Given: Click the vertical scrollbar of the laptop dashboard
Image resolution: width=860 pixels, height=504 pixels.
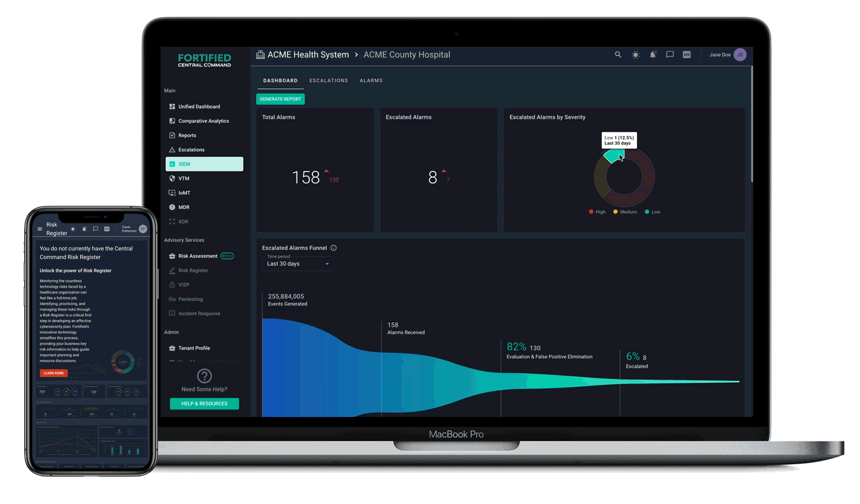Looking at the screenshot, I should coord(752,125).
